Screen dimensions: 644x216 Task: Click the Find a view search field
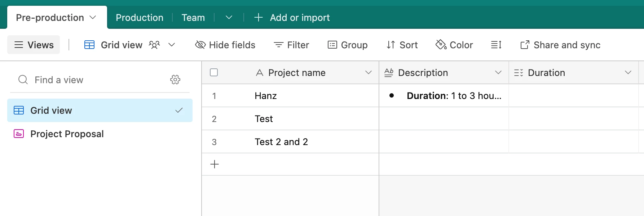[x=94, y=80]
